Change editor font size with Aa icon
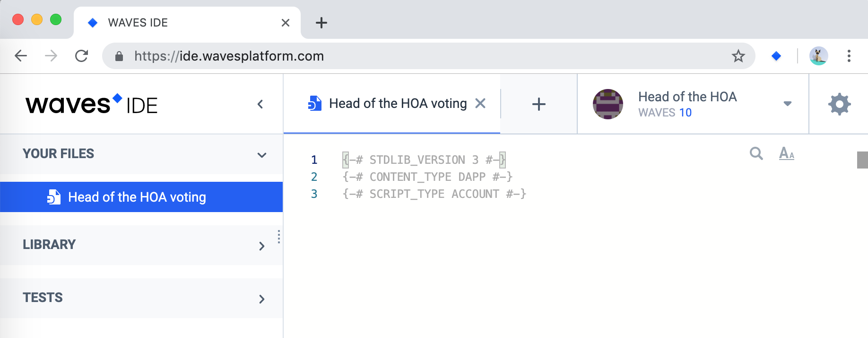This screenshot has height=338, width=868. [x=787, y=153]
